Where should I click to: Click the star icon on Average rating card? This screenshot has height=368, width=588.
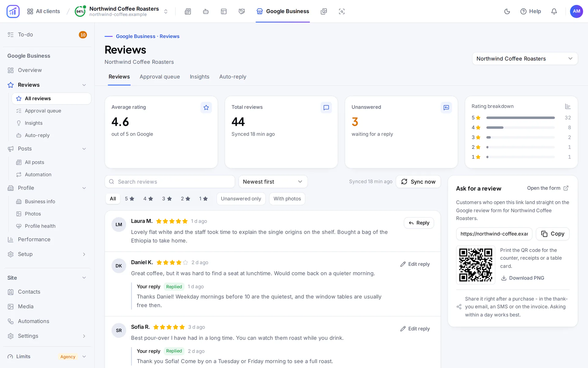206,108
